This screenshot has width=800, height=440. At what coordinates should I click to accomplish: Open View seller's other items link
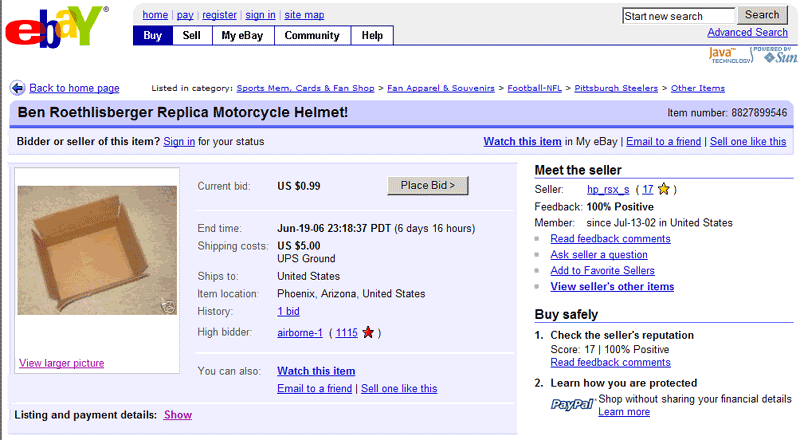(612, 286)
